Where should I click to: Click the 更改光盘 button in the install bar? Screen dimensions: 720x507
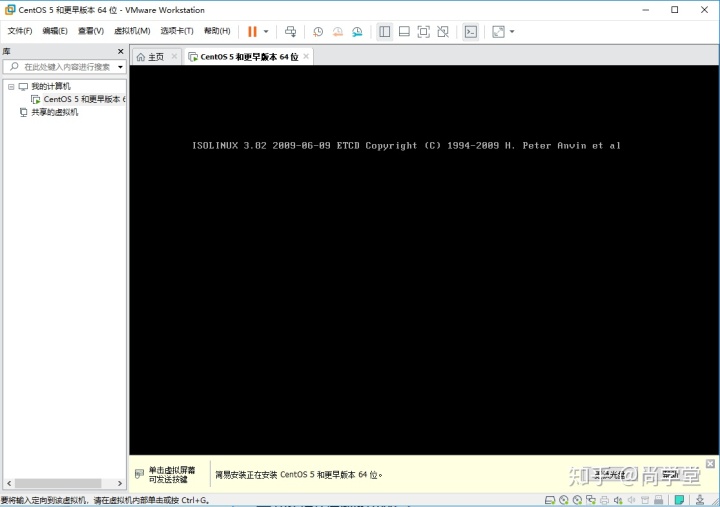[609, 474]
